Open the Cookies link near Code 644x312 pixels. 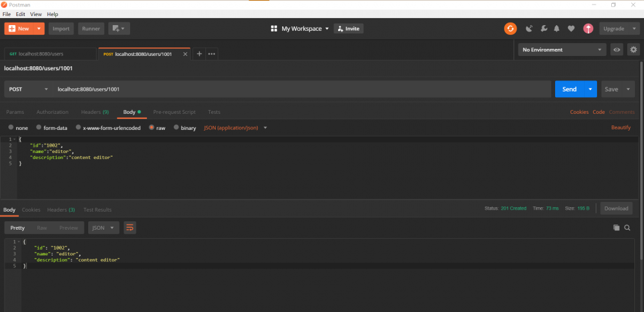[579, 112]
